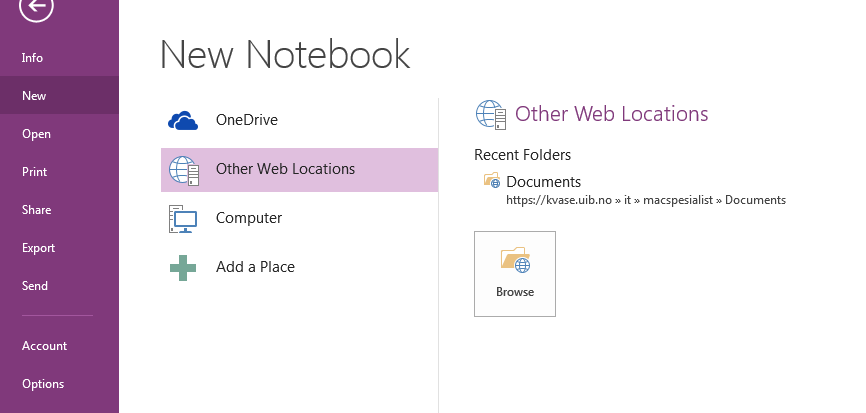The height and width of the screenshot is (413, 866).
Task: Choose Export from the sidebar
Action: point(38,248)
